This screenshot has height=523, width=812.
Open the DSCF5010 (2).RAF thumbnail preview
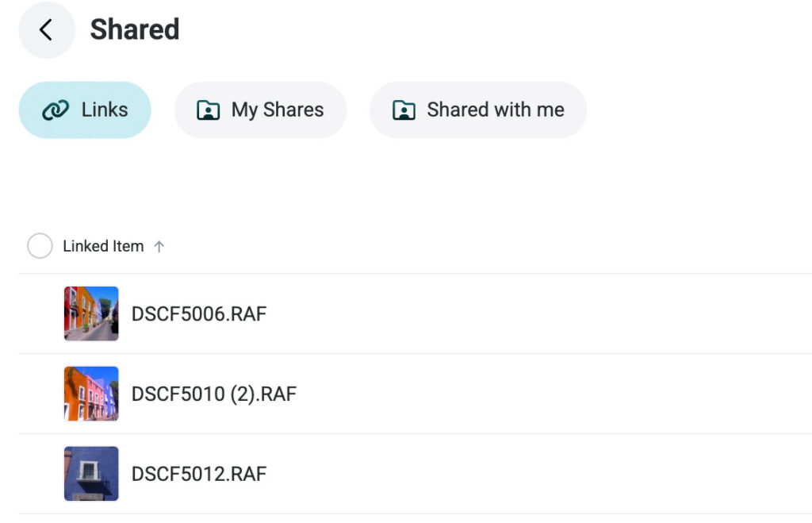coord(90,394)
